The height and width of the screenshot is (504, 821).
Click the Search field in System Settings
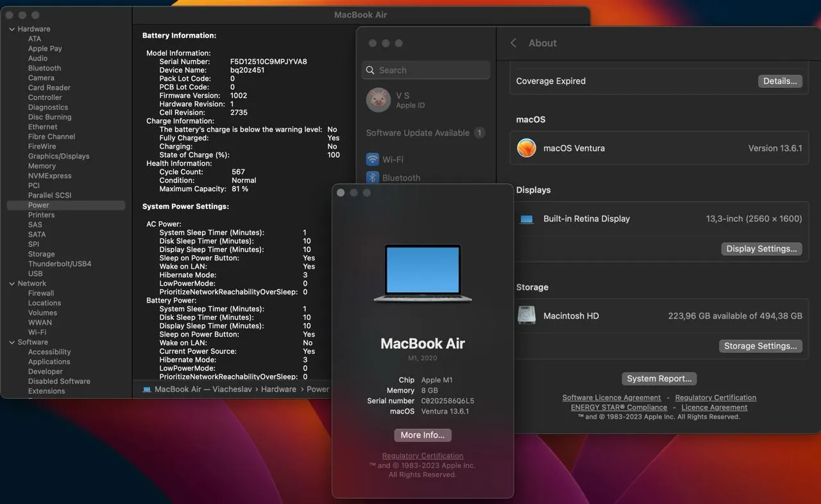tap(426, 71)
